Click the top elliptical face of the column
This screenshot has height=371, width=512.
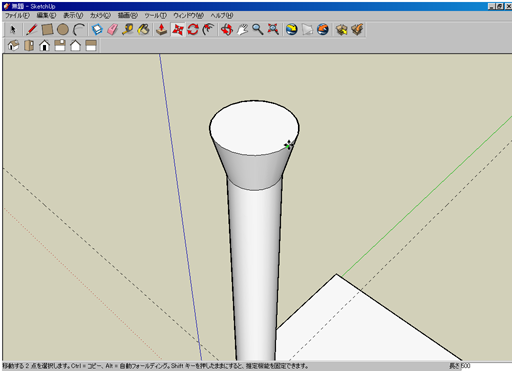pos(254,127)
